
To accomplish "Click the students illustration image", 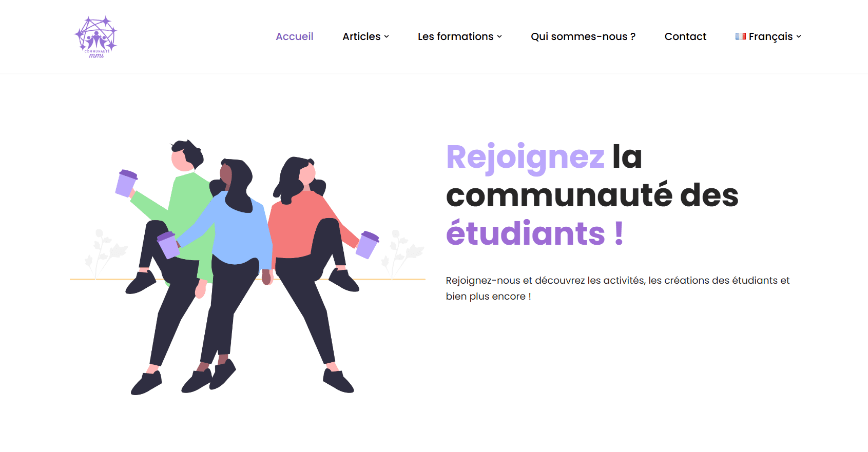I will (247, 267).
